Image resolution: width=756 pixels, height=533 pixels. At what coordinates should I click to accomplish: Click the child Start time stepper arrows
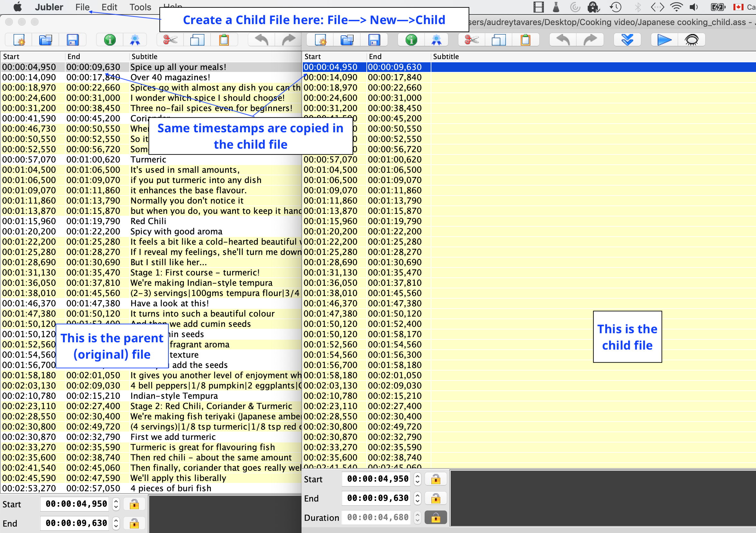click(x=418, y=479)
